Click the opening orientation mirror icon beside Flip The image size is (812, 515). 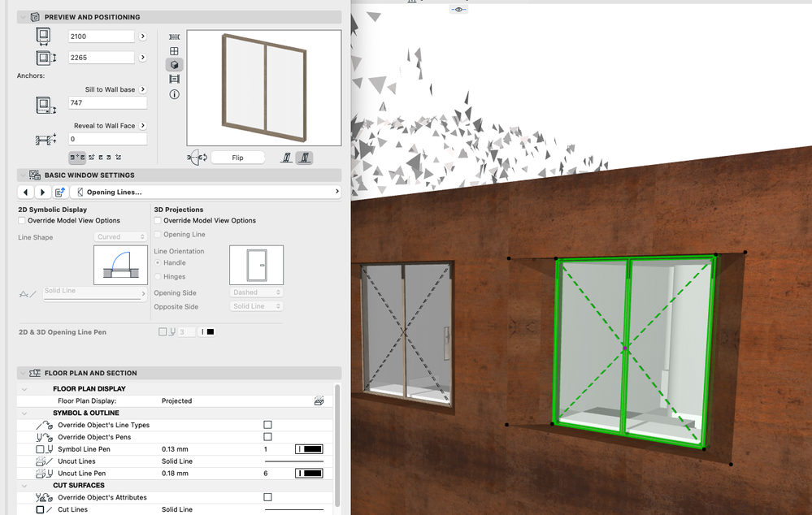coord(198,158)
